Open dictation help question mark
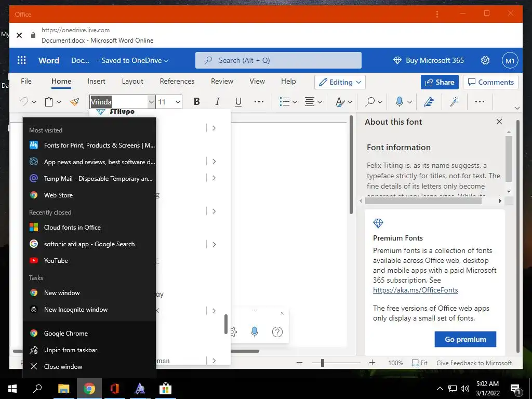This screenshot has width=532, height=399. (x=277, y=331)
